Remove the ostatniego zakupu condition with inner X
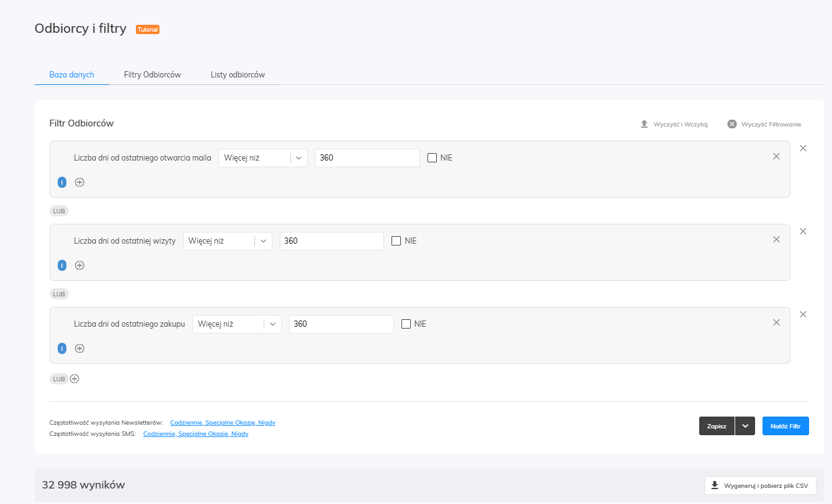Viewport: 832px width, 504px height. [x=776, y=322]
